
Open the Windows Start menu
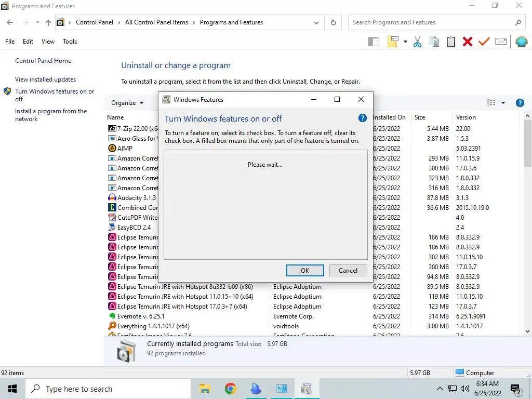12,389
